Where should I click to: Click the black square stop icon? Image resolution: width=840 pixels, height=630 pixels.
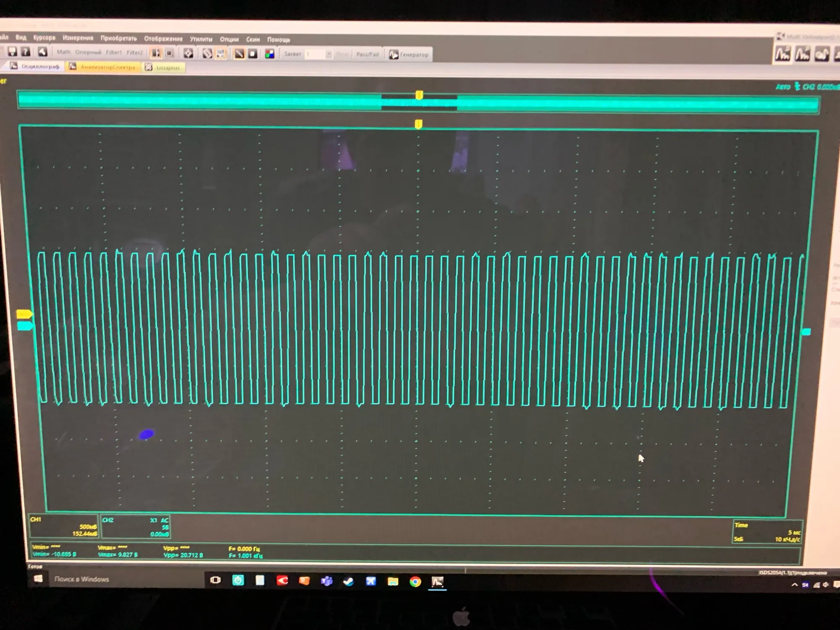click(253, 54)
